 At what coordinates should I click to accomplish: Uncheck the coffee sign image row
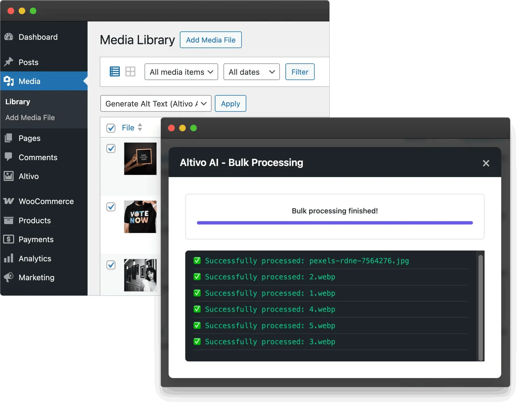[111, 148]
